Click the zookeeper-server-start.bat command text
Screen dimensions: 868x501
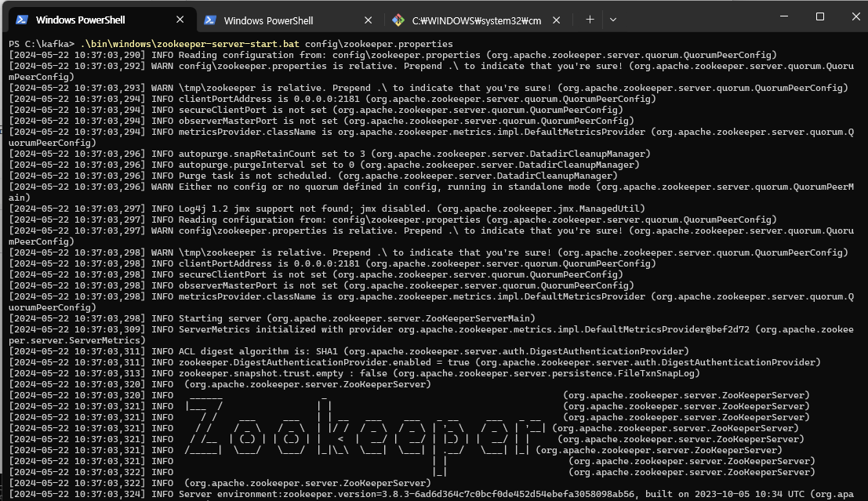(190, 44)
